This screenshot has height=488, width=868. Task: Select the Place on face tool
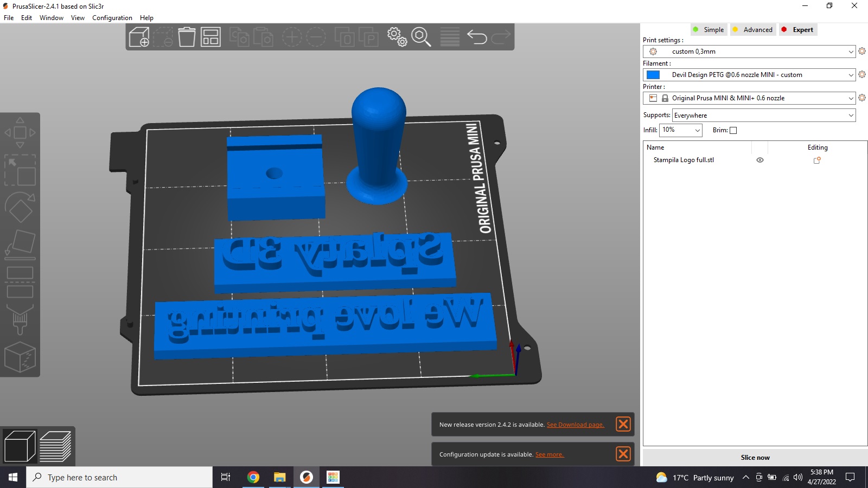click(20, 244)
